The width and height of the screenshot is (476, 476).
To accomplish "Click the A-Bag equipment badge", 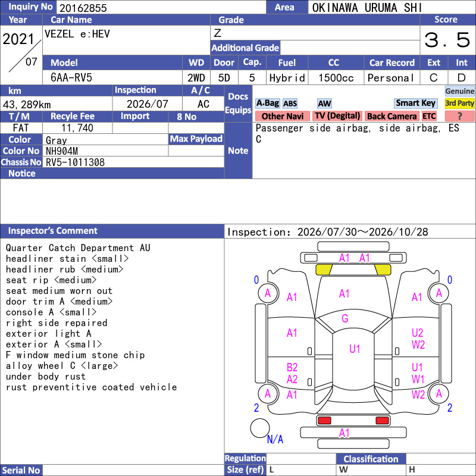I will pos(267,103).
